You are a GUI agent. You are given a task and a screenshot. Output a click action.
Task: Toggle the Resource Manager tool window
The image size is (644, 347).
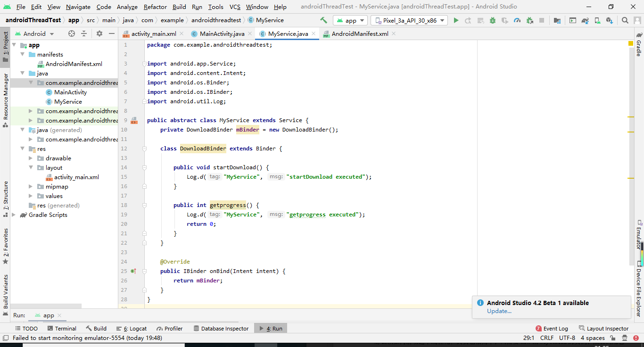[5, 99]
